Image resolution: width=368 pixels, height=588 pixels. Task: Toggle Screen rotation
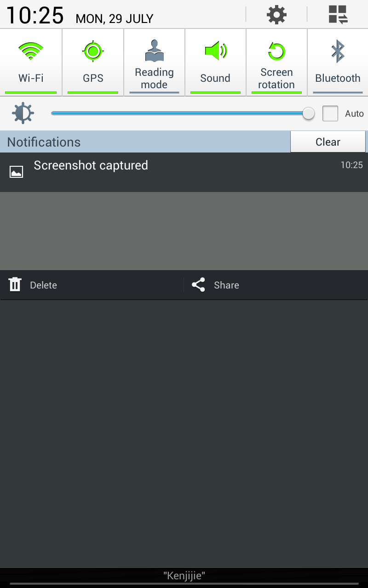pos(276,62)
